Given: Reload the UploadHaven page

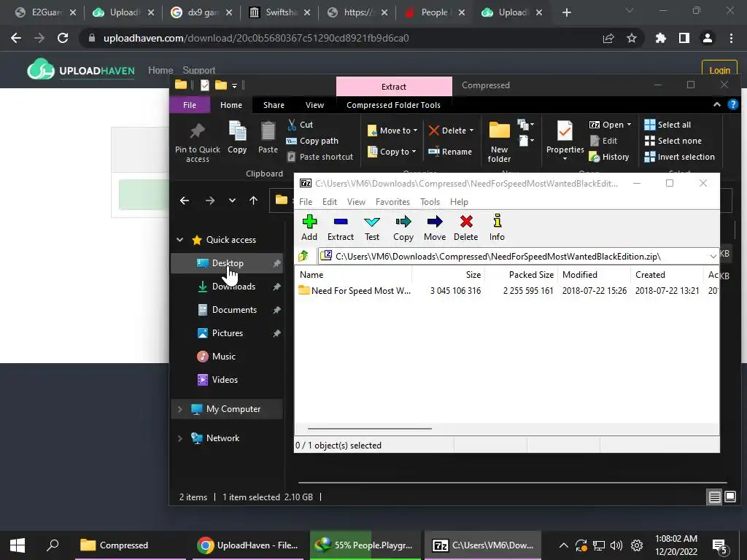Looking at the screenshot, I should coord(63,38).
